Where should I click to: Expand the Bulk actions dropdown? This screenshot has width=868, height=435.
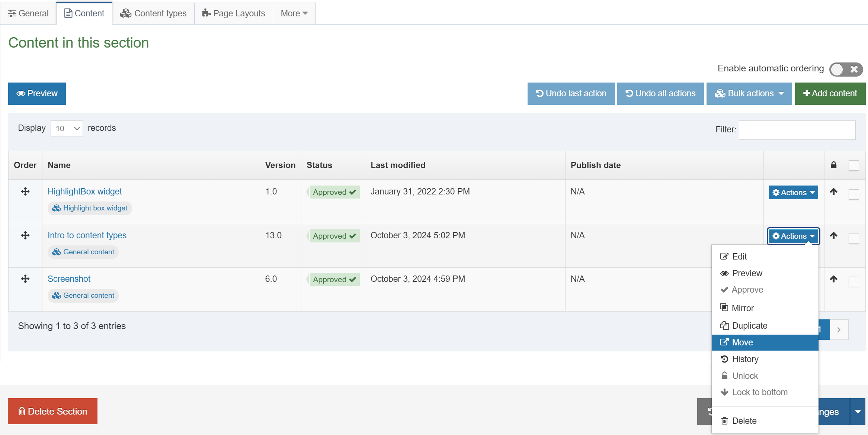(x=749, y=94)
